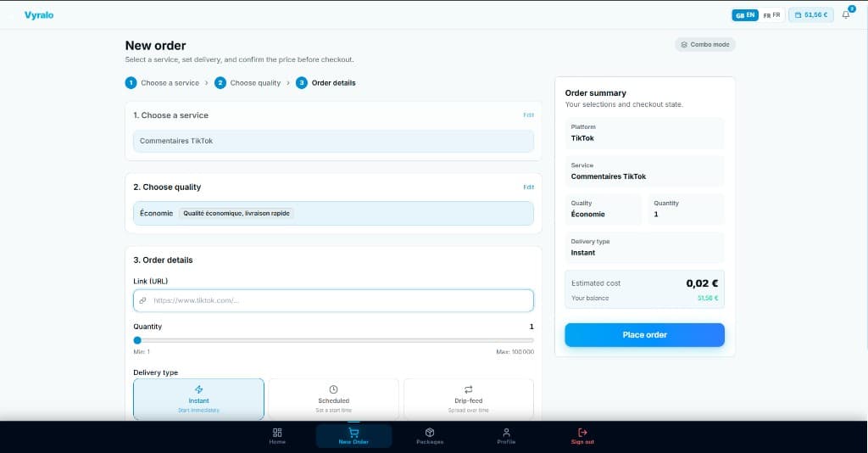Click Place order button
Viewport: 868px width, 453px height.
644,335
